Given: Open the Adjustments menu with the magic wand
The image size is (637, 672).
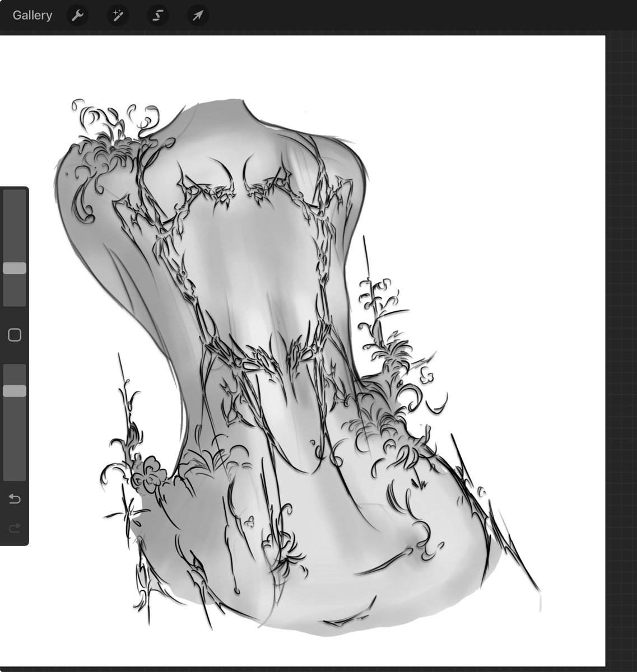Looking at the screenshot, I should click(118, 16).
